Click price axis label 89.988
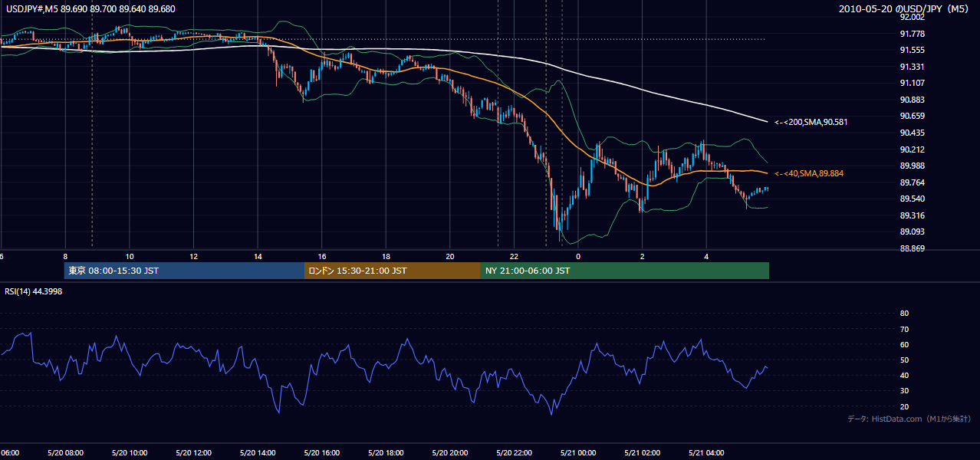The width and height of the screenshot is (980, 460). tap(911, 166)
